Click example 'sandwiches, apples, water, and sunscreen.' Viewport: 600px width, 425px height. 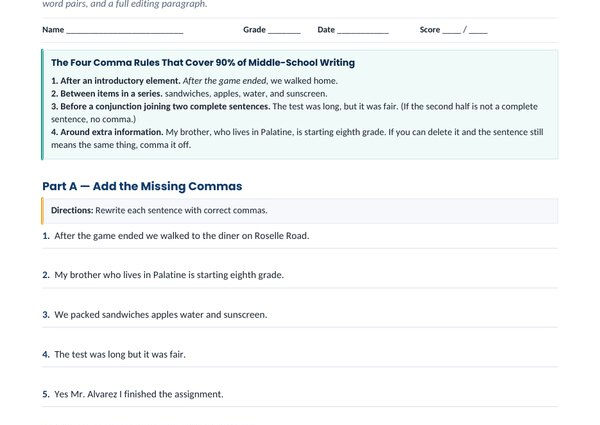246,94
